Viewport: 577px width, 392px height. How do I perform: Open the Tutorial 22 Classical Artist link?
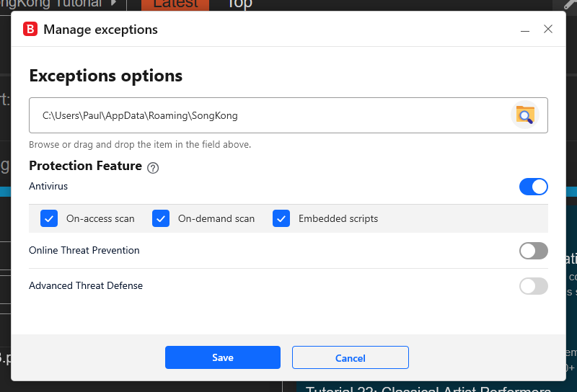428,388
